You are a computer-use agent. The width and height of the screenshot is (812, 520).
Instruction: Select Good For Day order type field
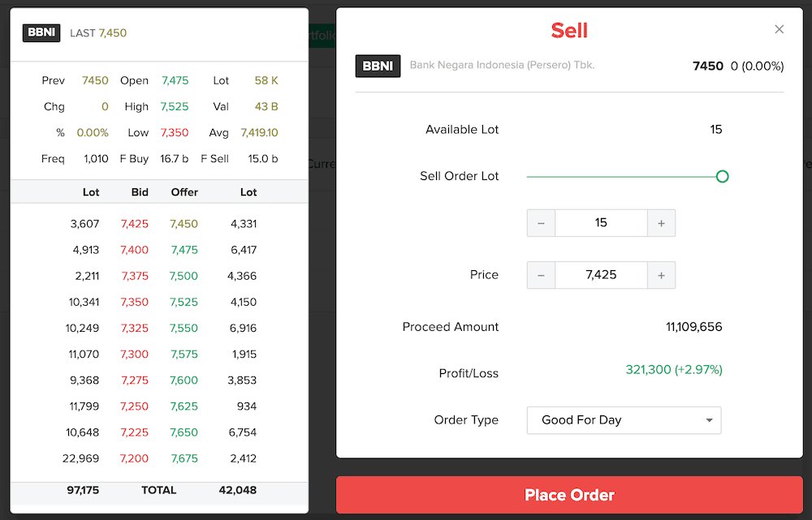point(624,420)
